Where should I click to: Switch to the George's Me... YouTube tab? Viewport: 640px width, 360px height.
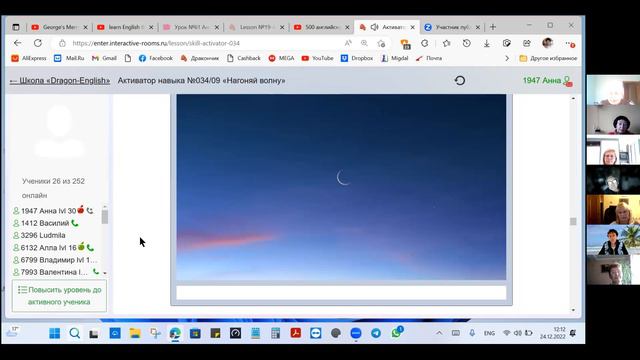(x=60, y=27)
